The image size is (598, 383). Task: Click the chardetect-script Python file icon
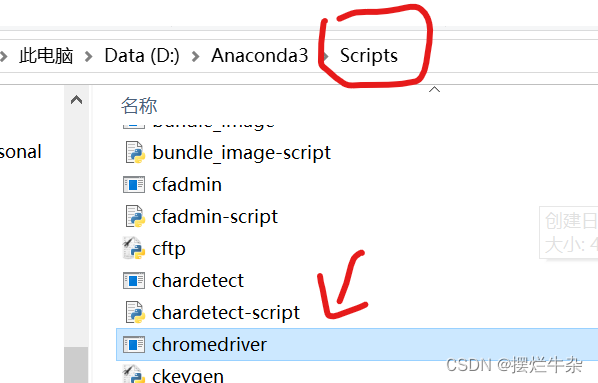tap(135, 312)
